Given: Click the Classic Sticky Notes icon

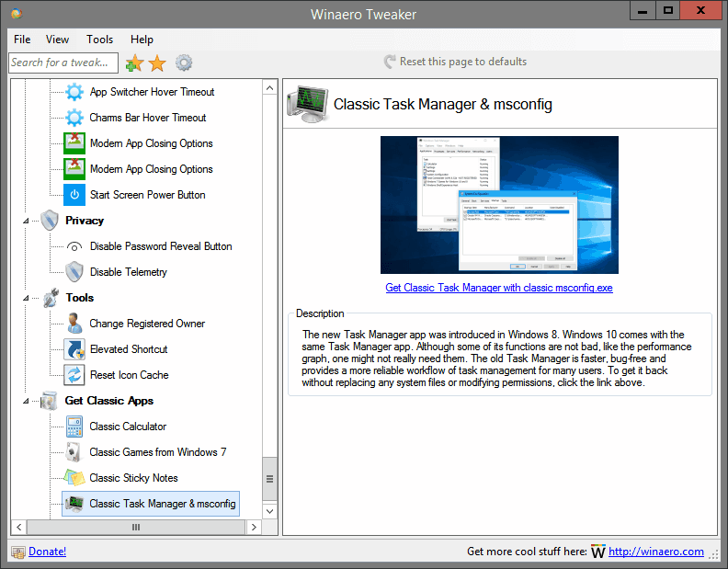Looking at the screenshot, I should coord(74,477).
